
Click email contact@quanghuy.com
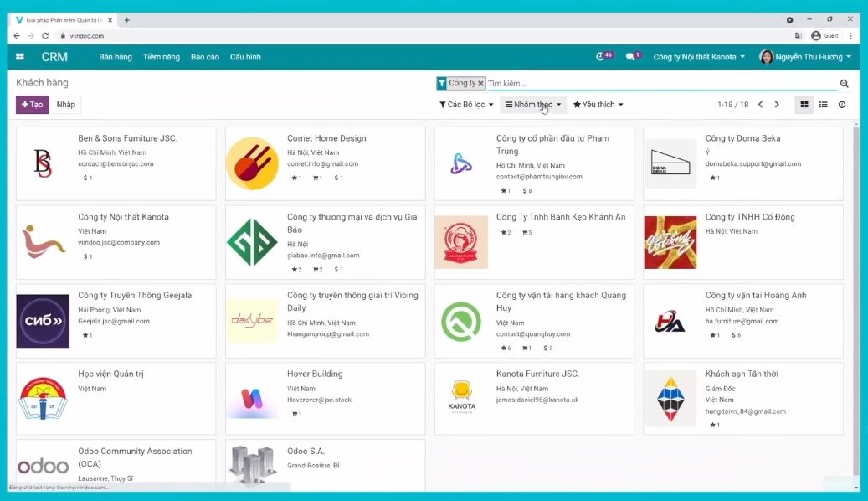click(532, 334)
